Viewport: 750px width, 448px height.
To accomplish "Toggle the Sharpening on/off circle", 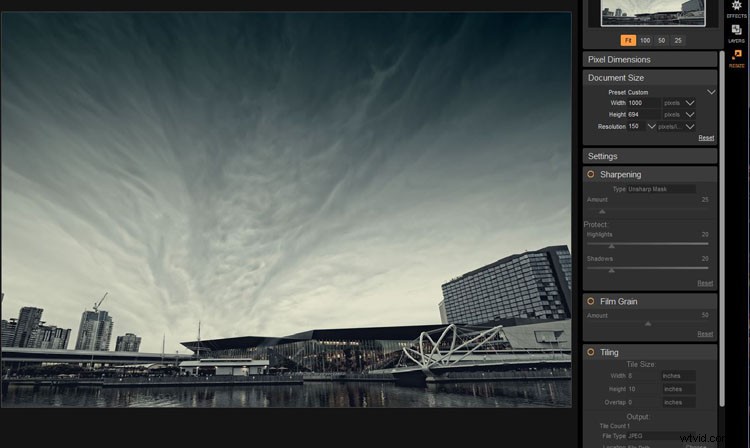I will [591, 175].
